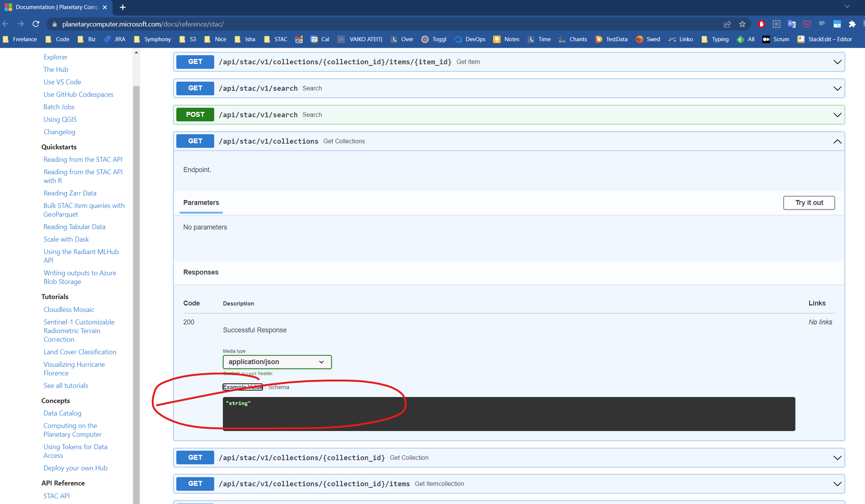Click the browser reload page icon
865x504 pixels.
click(x=36, y=24)
